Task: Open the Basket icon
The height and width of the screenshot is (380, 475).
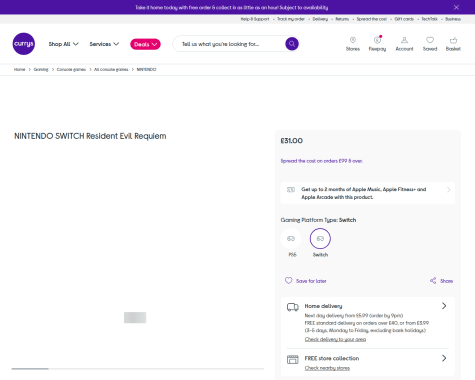Action: [x=453, y=40]
